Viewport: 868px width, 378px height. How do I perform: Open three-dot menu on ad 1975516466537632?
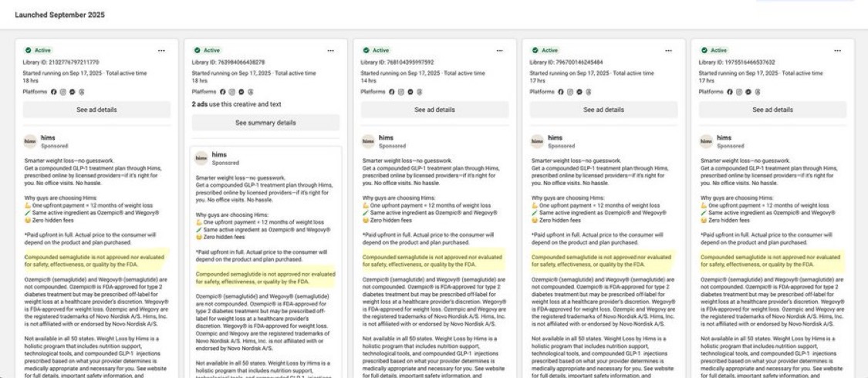pyautogui.click(x=838, y=50)
